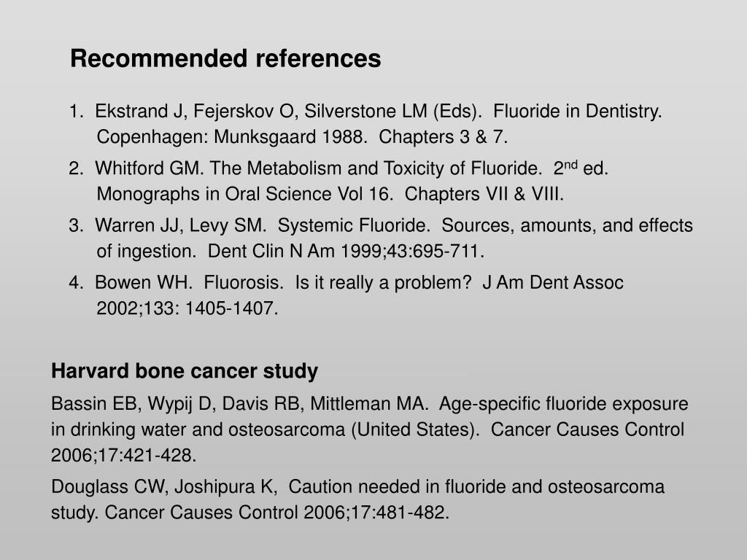The height and width of the screenshot is (560, 747).
Task: Click 'Cancer Causes Control 2006;17:481-482' text
Action: point(276,513)
